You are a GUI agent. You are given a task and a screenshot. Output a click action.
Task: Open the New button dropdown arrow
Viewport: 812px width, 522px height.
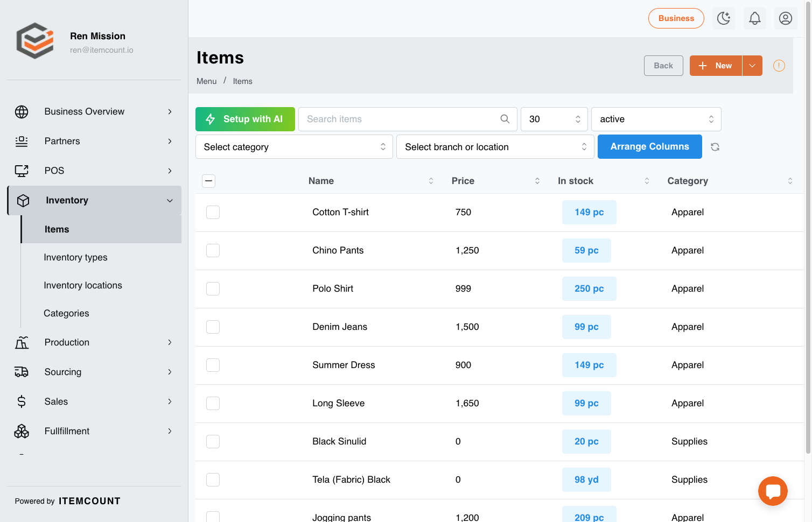pos(752,66)
